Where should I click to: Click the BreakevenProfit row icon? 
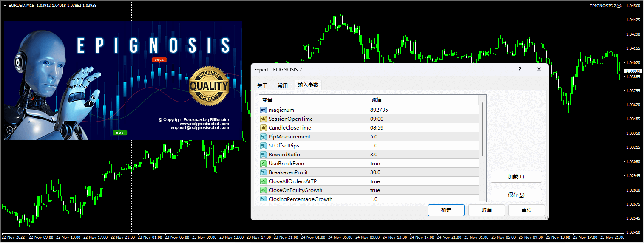coord(263,172)
